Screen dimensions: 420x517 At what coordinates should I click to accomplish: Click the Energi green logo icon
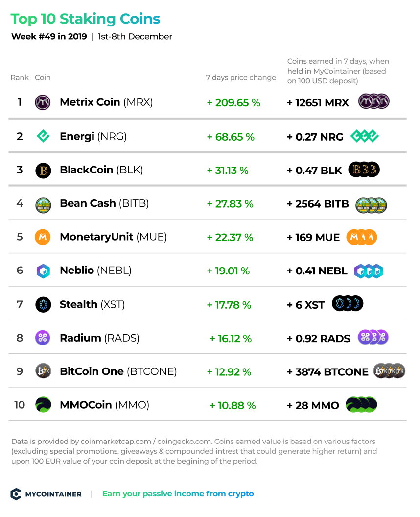click(43, 136)
